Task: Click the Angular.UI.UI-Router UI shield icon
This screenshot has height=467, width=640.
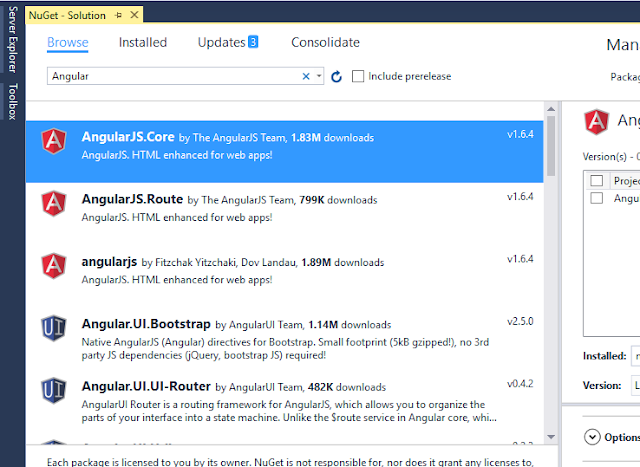Action: pos(54,390)
